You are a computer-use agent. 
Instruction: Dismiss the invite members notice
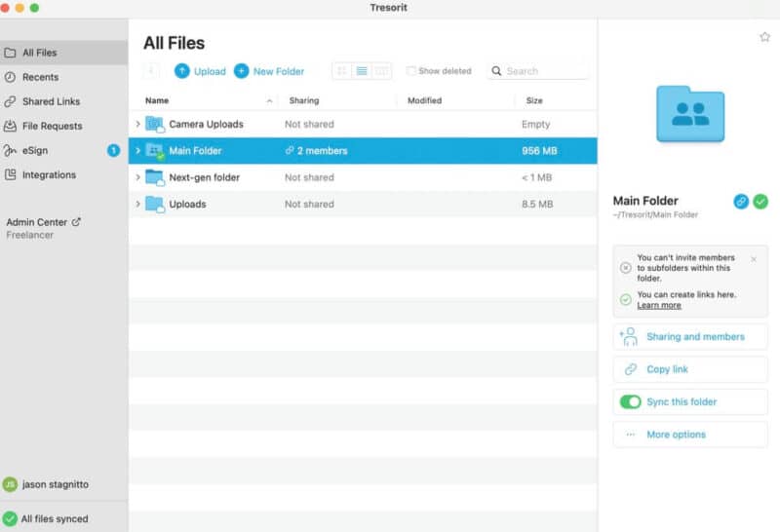754,259
